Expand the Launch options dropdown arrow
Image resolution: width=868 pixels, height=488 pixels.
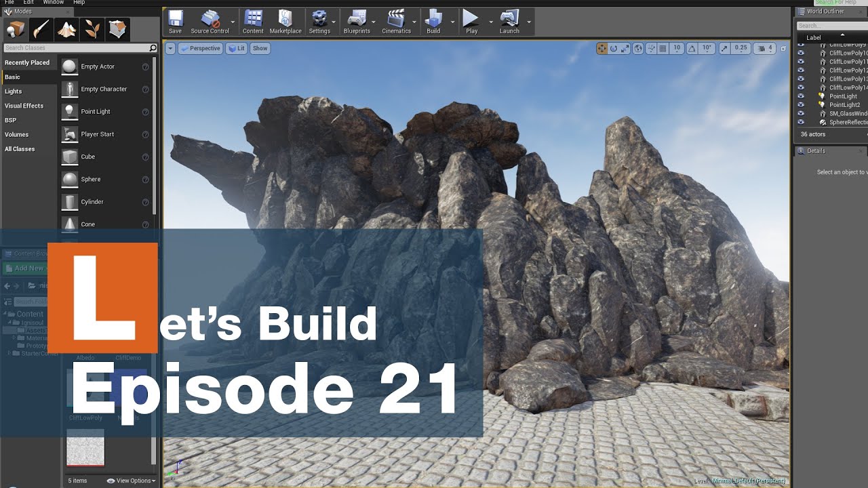(529, 22)
